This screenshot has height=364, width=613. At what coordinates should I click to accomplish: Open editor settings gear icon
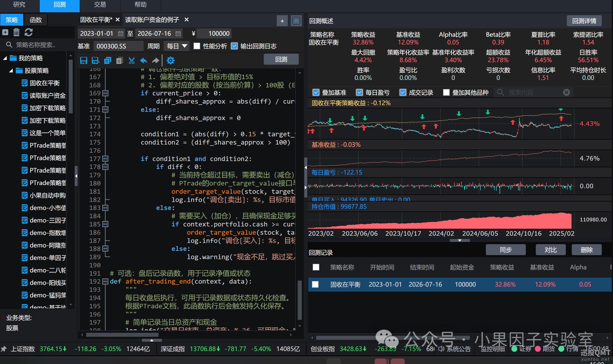click(171, 60)
